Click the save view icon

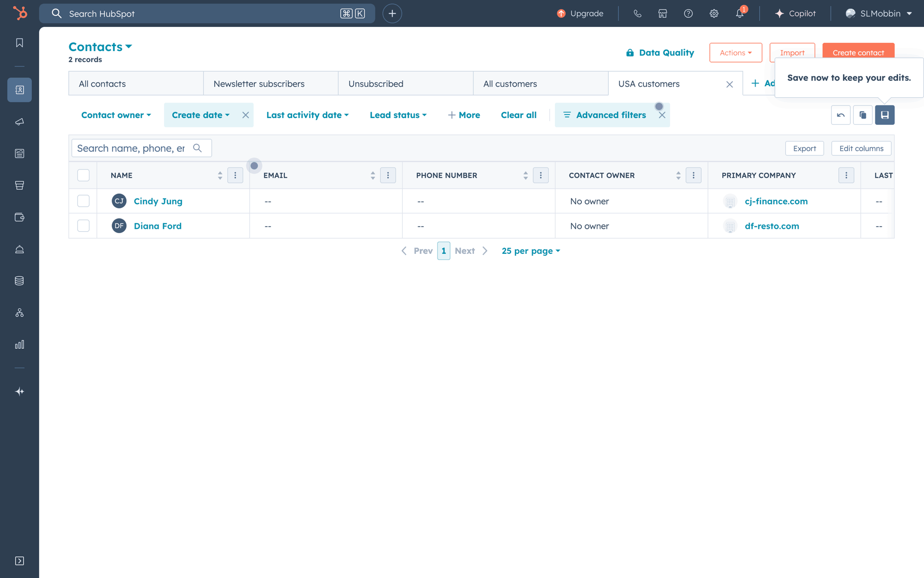(885, 115)
